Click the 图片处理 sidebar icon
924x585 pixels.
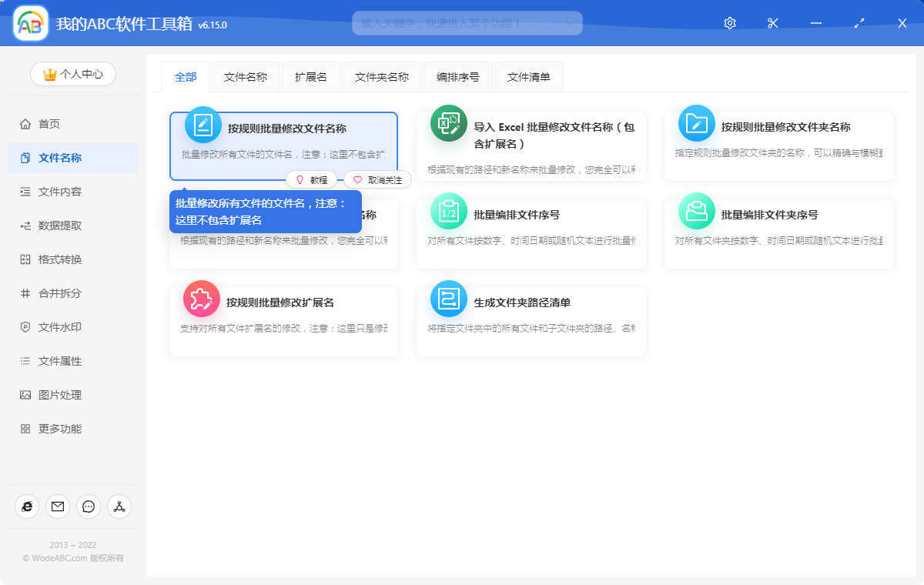point(27,394)
